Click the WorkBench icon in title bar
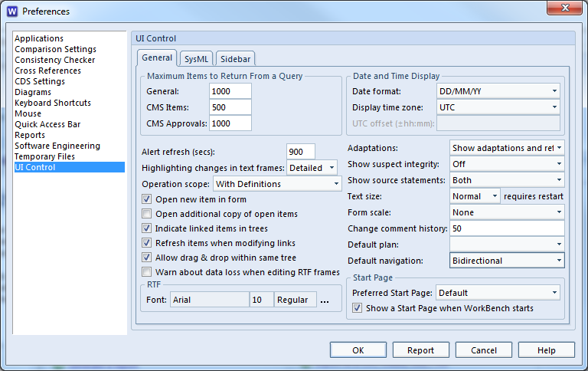The image size is (588, 371). (x=11, y=11)
